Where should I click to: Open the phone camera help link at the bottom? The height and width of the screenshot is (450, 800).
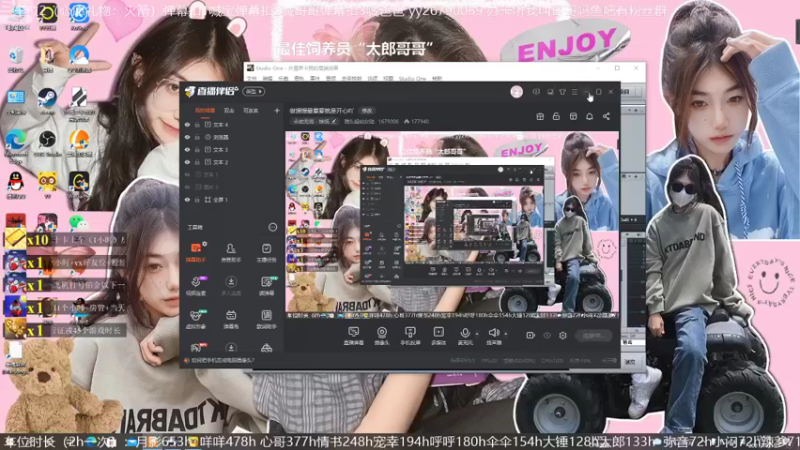click(222, 360)
